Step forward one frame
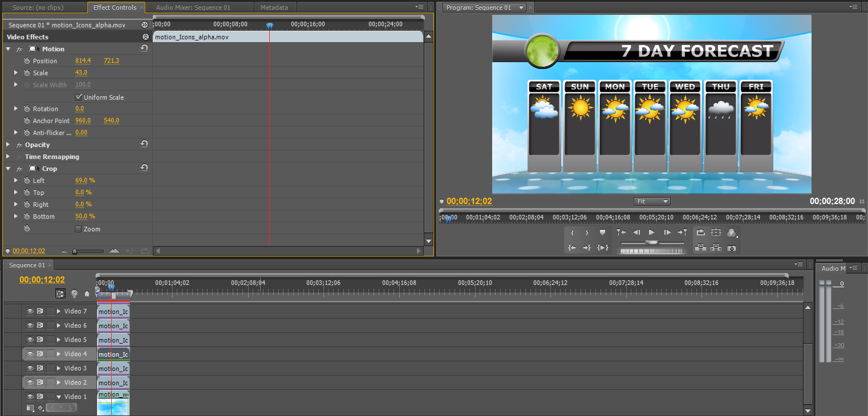The width and height of the screenshot is (868, 416). coord(667,233)
